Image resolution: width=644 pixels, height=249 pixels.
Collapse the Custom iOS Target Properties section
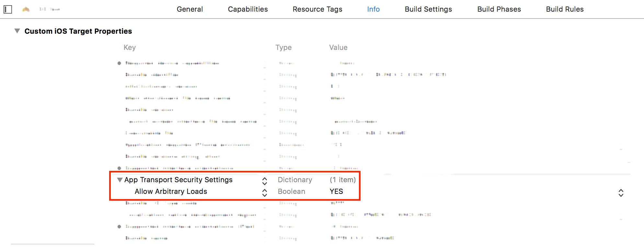click(17, 31)
